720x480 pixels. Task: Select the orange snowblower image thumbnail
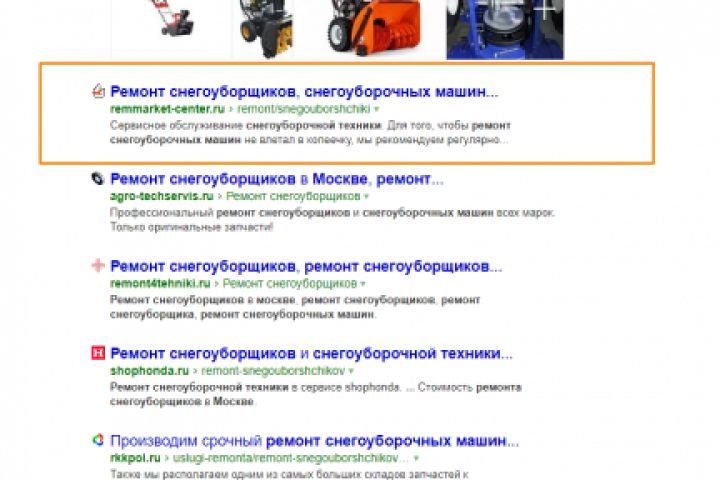coord(375,28)
